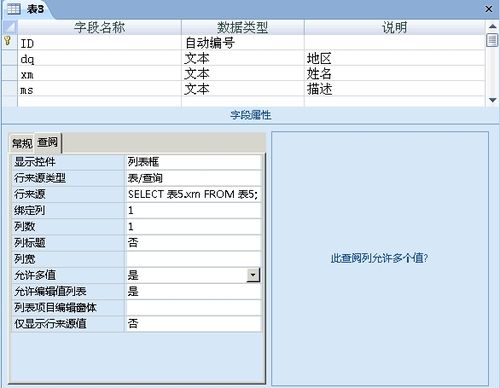Click the 列数 property label
The image size is (500, 388).
(x=68, y=227)
